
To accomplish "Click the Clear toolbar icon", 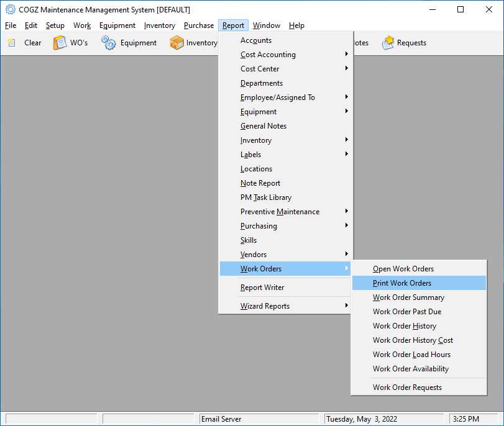I will [12, 43].
